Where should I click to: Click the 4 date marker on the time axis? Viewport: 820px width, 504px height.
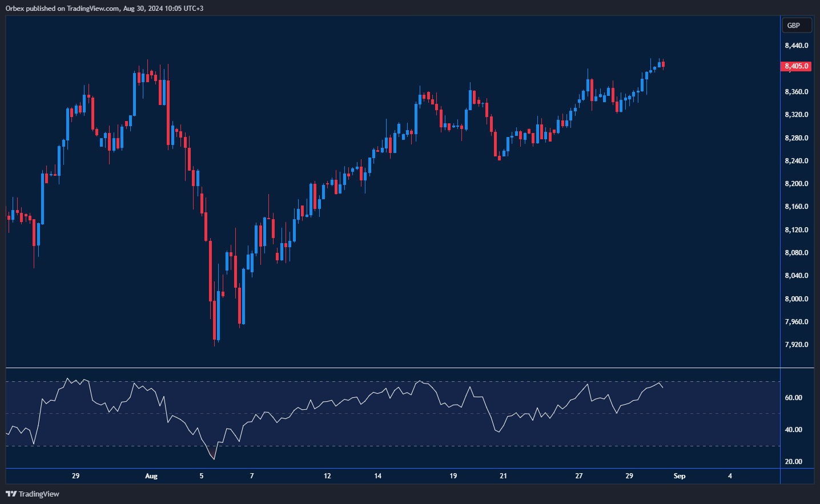[730, 476]
